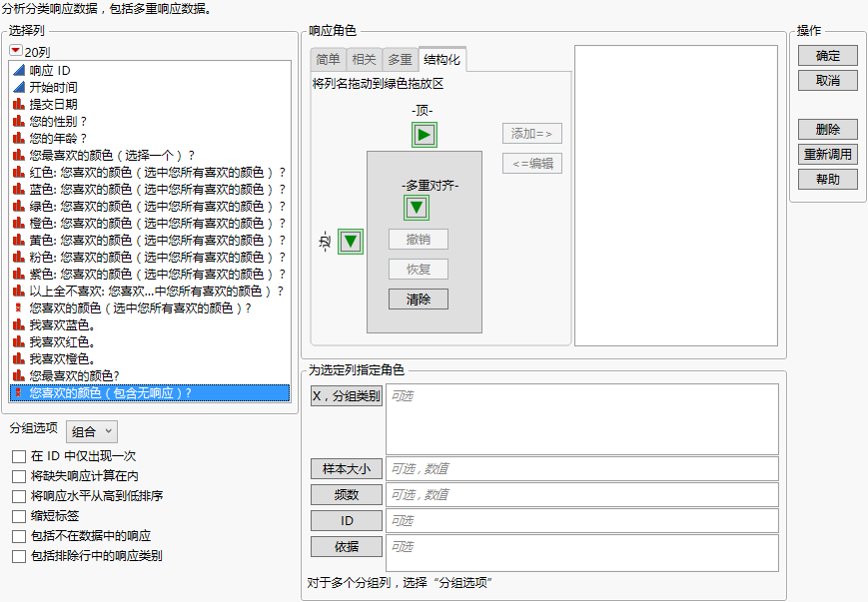Click the side green drop zone arrow
Screen dimensions: 868x602
351,242
